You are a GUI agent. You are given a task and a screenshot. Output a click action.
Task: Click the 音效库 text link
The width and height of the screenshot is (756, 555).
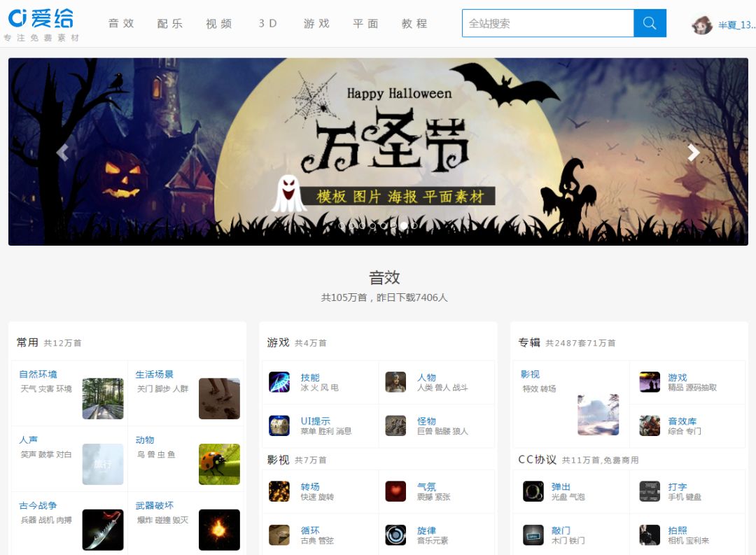[x=682, y=421]
